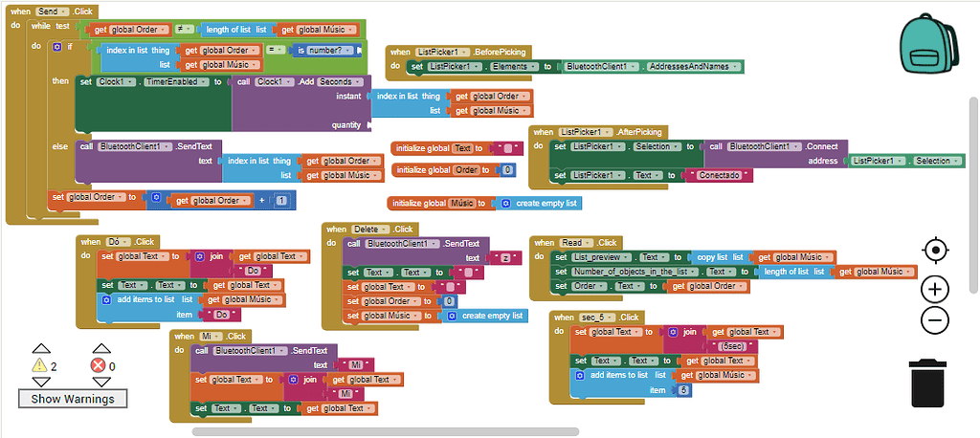
Task: Zoom in with the plus circle icon
Action: 935,289
